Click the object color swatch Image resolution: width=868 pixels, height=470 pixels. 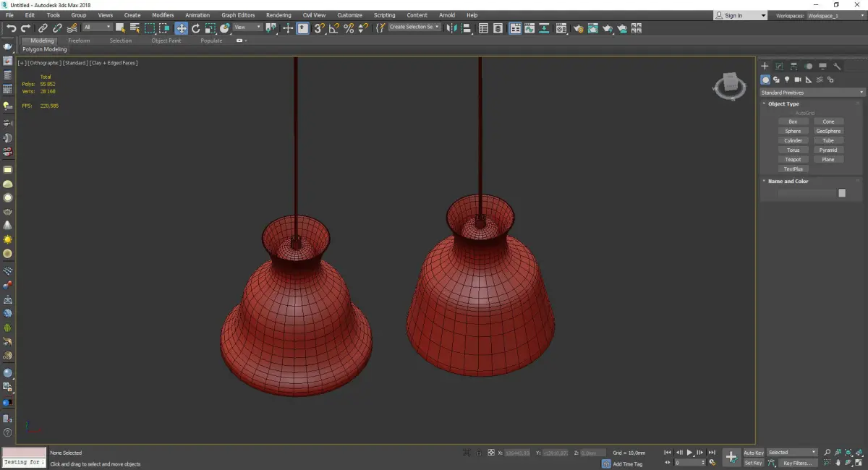[x=842, y=193]
